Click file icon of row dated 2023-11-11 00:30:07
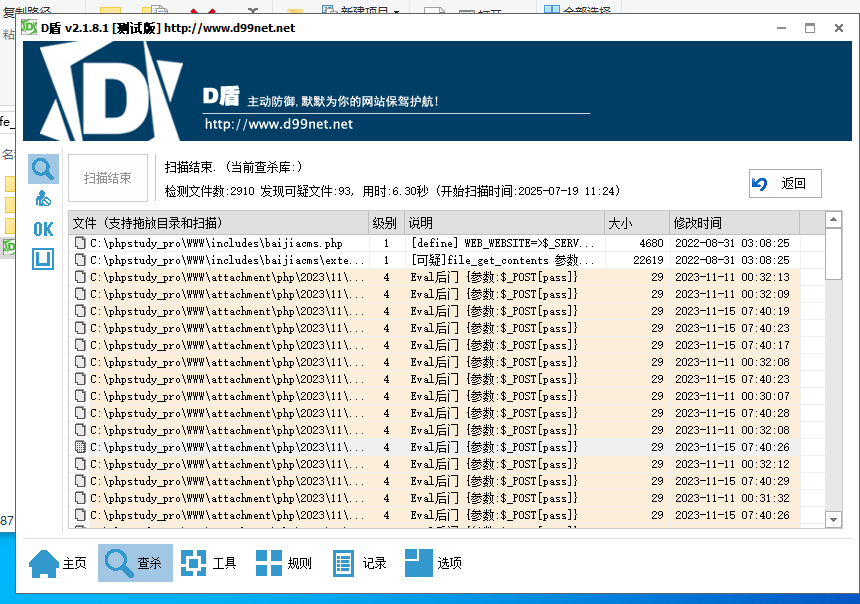Image resolution: width=860 pixels, height=604 pixels. (x=80, y=396)
